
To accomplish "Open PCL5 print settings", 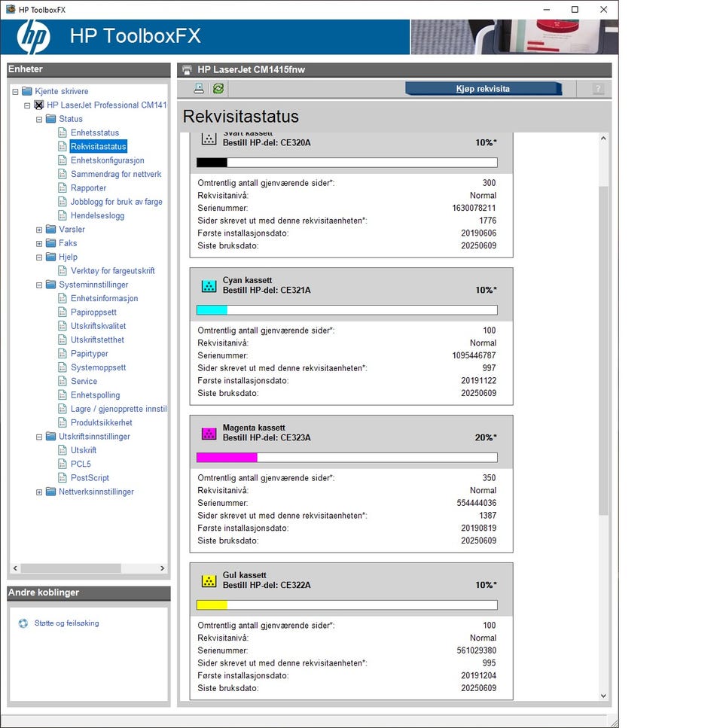I will (x=81, y=464).
